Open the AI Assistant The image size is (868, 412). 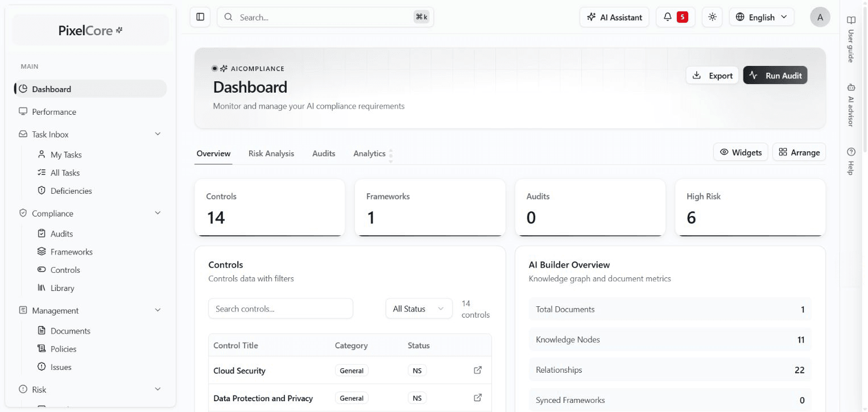pyautogui.click(x=614, y=17)
